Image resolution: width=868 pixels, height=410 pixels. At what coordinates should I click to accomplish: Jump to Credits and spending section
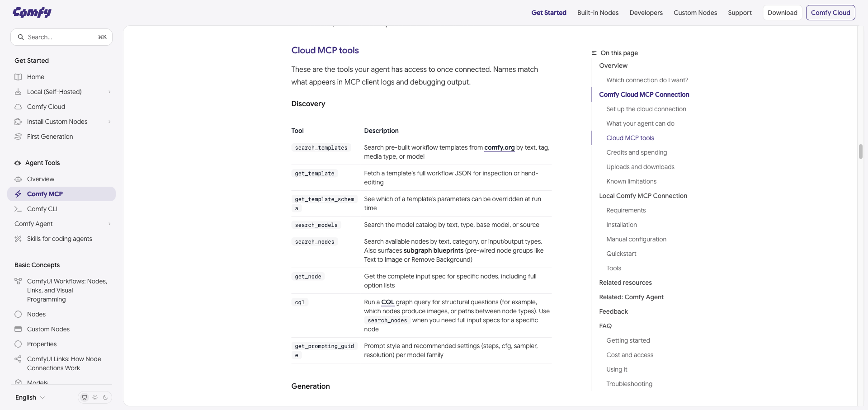(x=637, y=152)
